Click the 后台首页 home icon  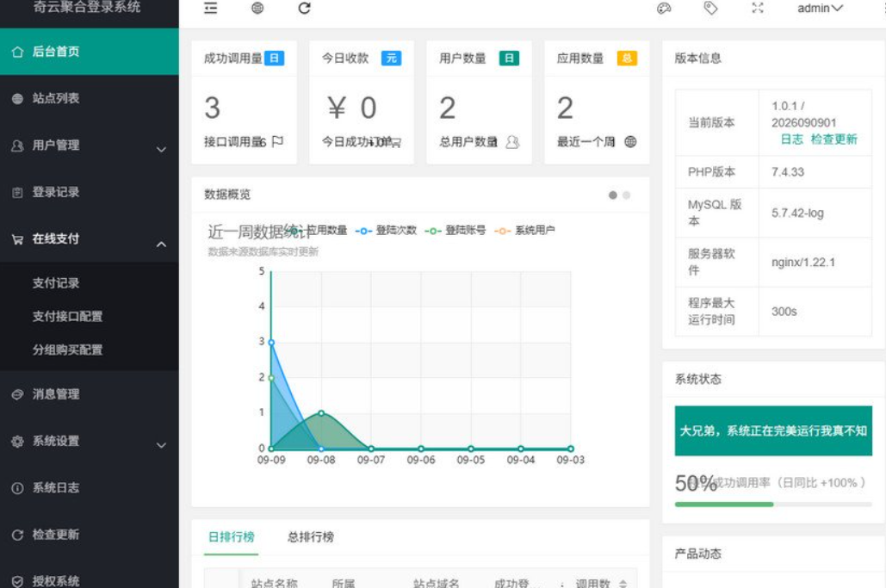pyautogui.click(x=17, y=52)
